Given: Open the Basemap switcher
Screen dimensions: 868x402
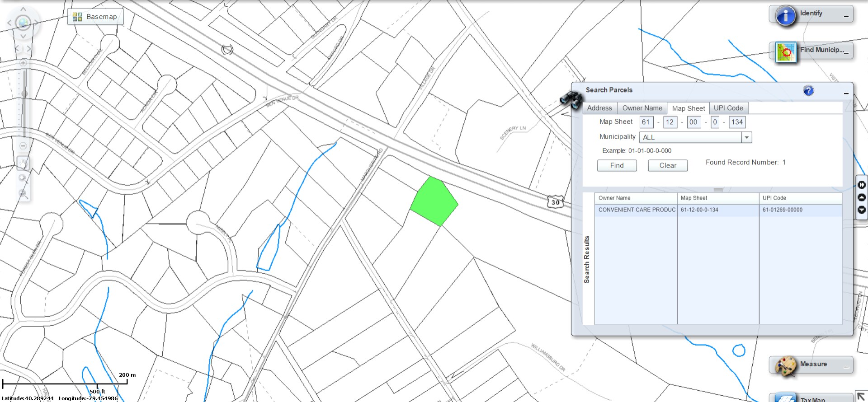Looking at the screenshot, I should pos(95,17).
